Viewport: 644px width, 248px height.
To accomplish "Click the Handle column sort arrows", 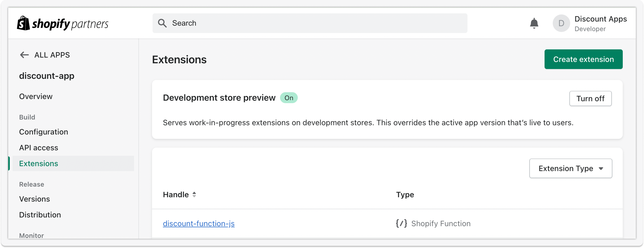I will click(194, 194).
